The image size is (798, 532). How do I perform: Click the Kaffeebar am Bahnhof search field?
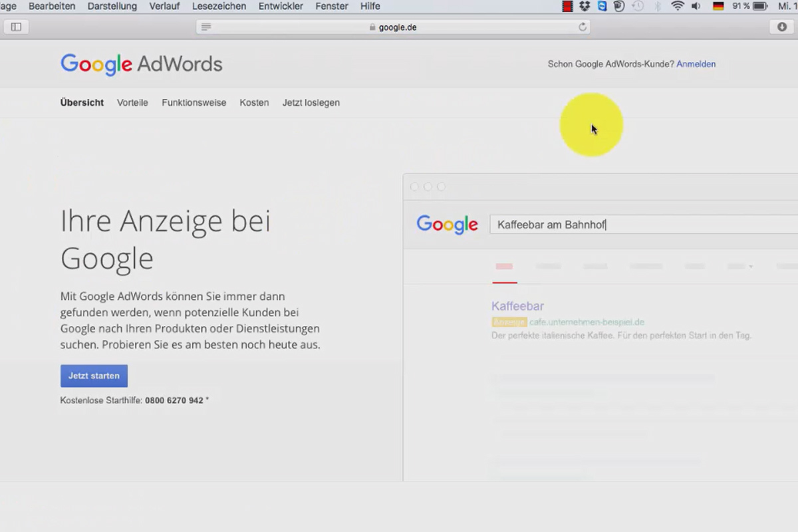[644, 225]
